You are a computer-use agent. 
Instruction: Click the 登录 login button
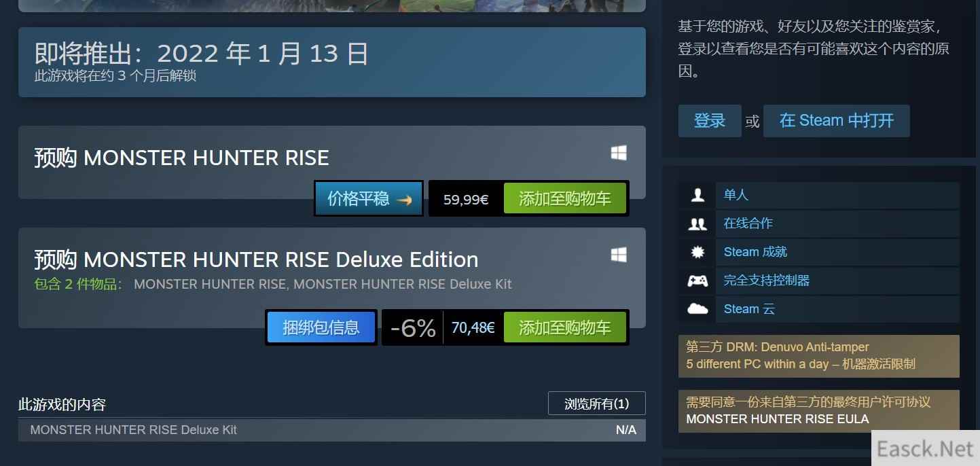[x=710, y=121]
